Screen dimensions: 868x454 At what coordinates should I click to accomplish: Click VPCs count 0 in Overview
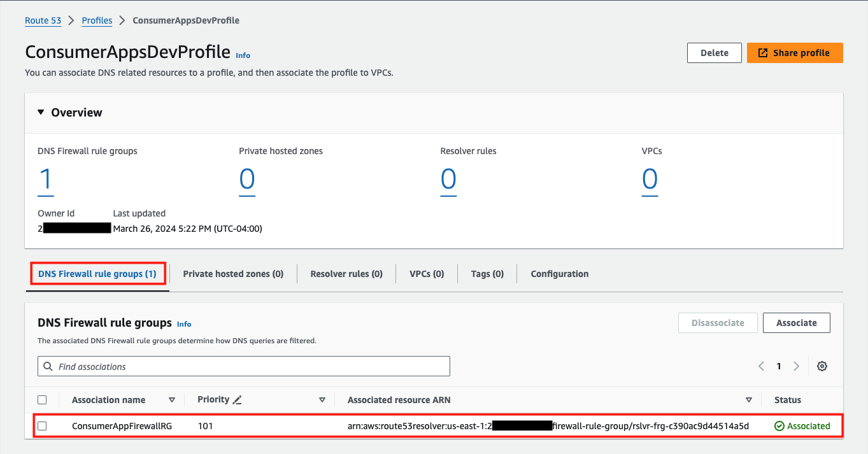tap(650, 180)
